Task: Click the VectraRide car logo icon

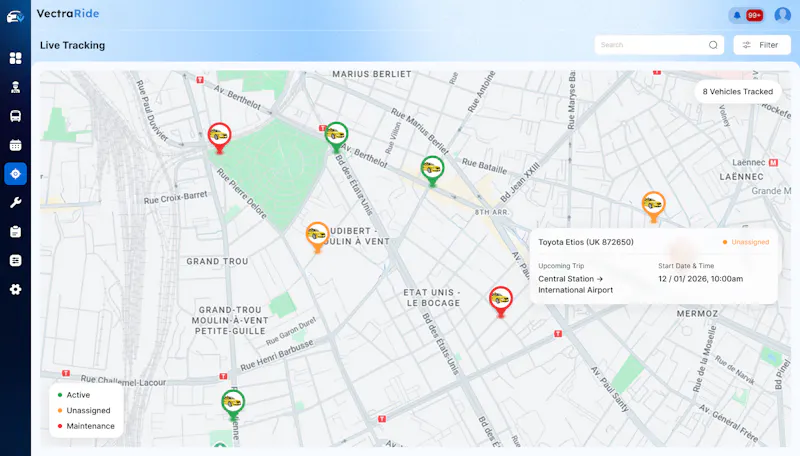Action: 15,17
